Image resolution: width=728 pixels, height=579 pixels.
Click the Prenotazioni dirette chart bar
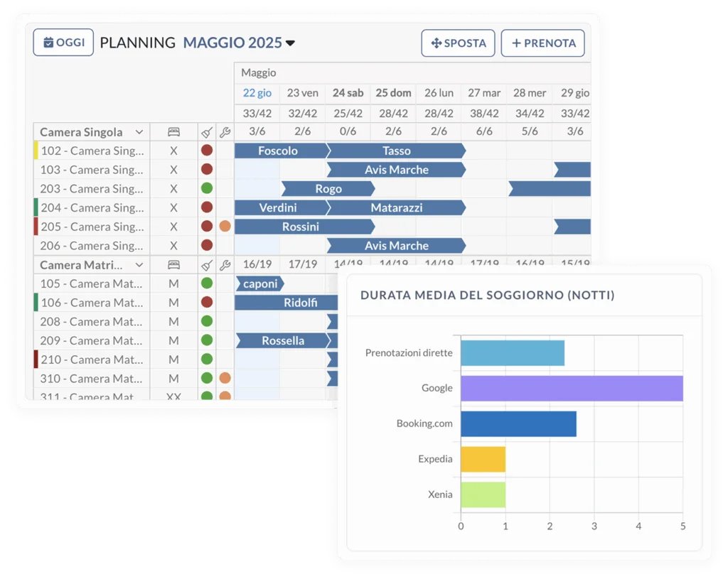click(x=513, y=353)
